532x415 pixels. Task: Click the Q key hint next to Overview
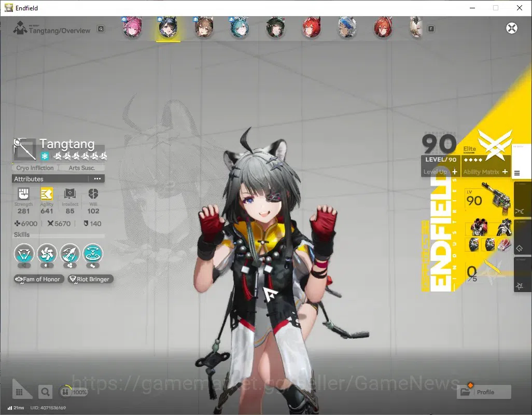(x=101, y=29)
